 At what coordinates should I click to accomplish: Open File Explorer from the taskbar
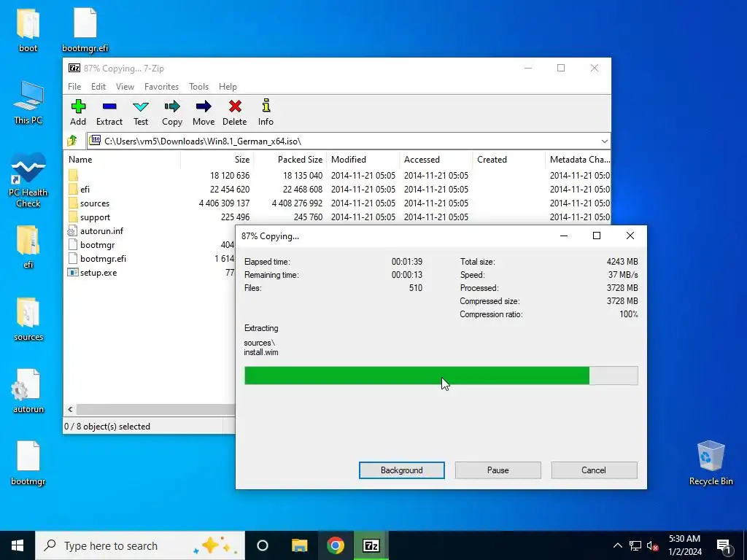[300, 545]
